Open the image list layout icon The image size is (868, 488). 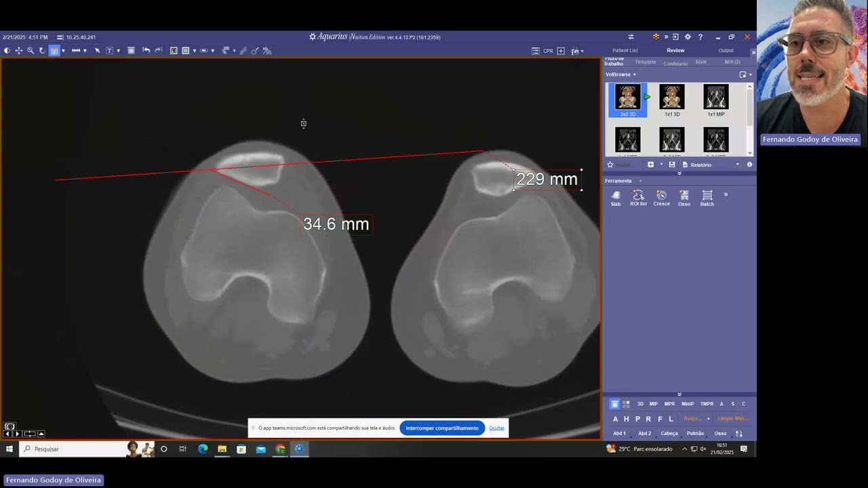click(x=536, y=51)
